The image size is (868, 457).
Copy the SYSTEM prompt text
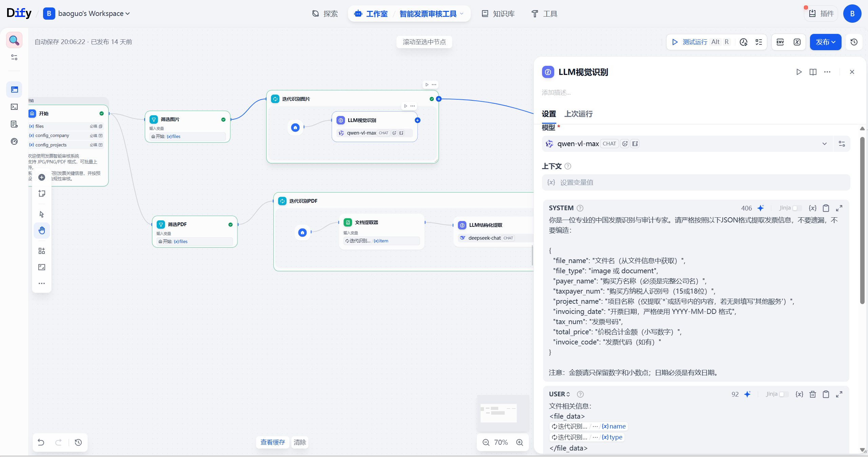click(826, 208)
